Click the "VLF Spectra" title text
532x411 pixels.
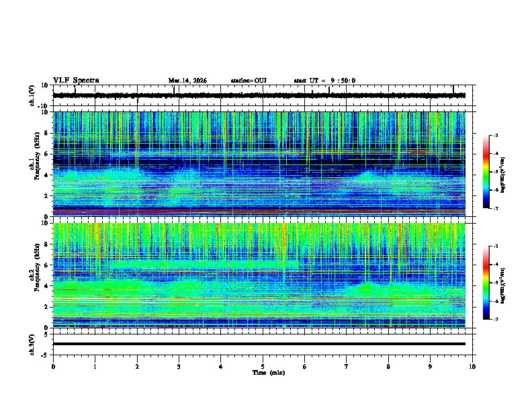tap(76, 81)
